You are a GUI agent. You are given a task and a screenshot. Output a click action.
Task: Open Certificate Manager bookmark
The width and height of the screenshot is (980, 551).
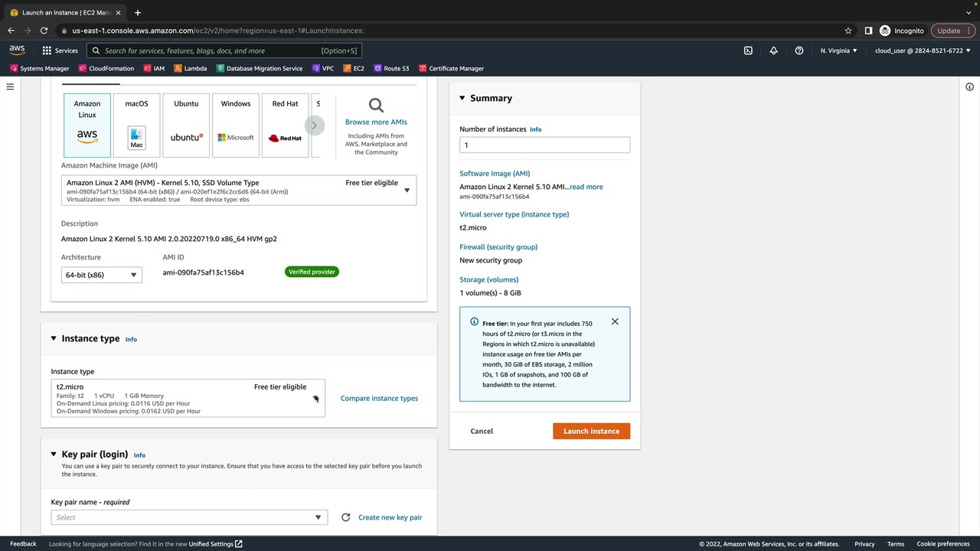451,68
